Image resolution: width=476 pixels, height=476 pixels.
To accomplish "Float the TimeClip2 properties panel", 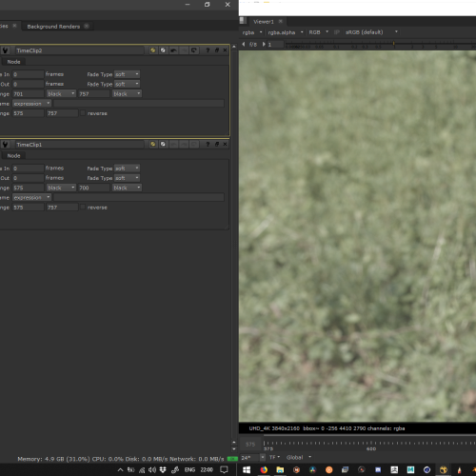I will tap(217, 50).
